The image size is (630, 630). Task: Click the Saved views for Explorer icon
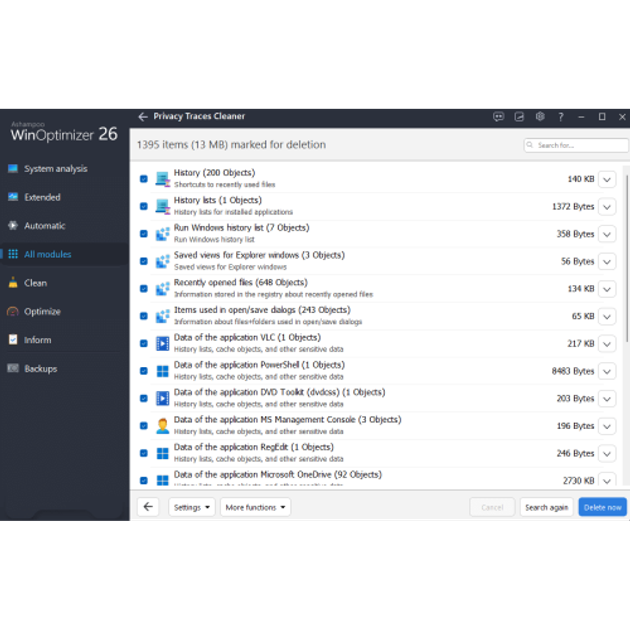point(162,261)
